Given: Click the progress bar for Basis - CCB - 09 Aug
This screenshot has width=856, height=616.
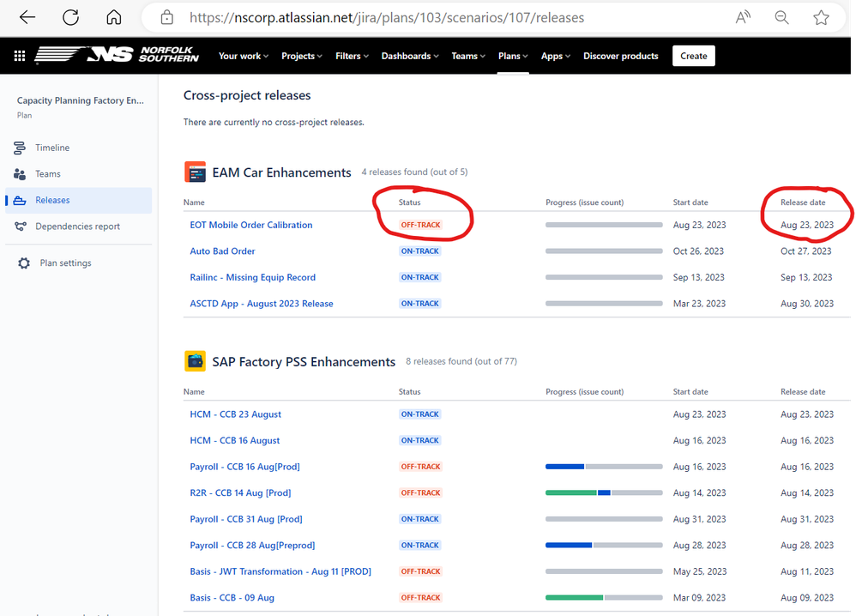Looking at the screenshot, I should tap(604, 597).
